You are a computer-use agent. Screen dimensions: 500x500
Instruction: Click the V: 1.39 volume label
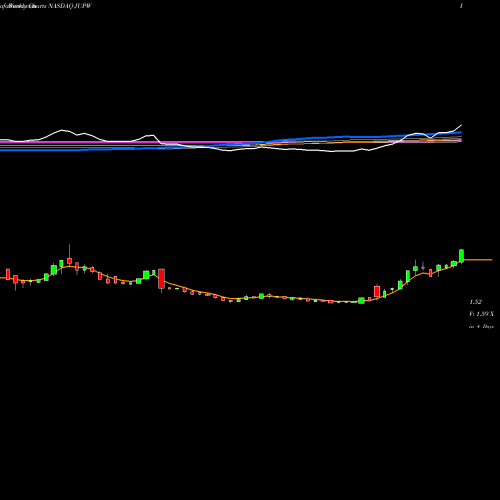click(x=481, y=314)
